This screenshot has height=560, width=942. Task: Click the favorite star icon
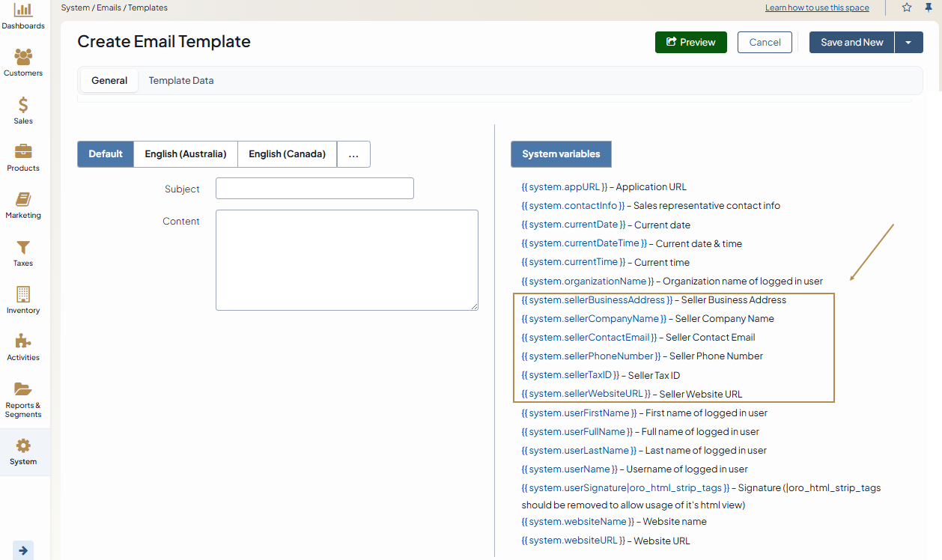907,7
